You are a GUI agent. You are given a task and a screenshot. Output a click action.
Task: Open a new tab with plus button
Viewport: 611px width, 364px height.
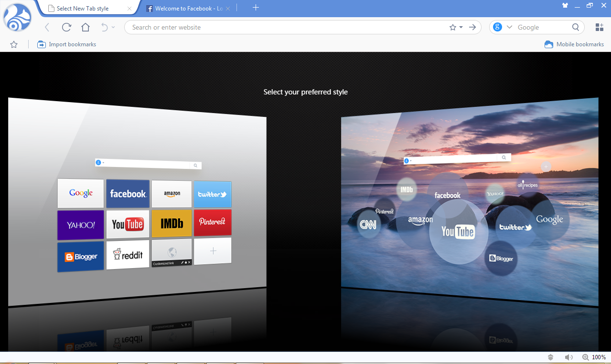pos(256,7)
